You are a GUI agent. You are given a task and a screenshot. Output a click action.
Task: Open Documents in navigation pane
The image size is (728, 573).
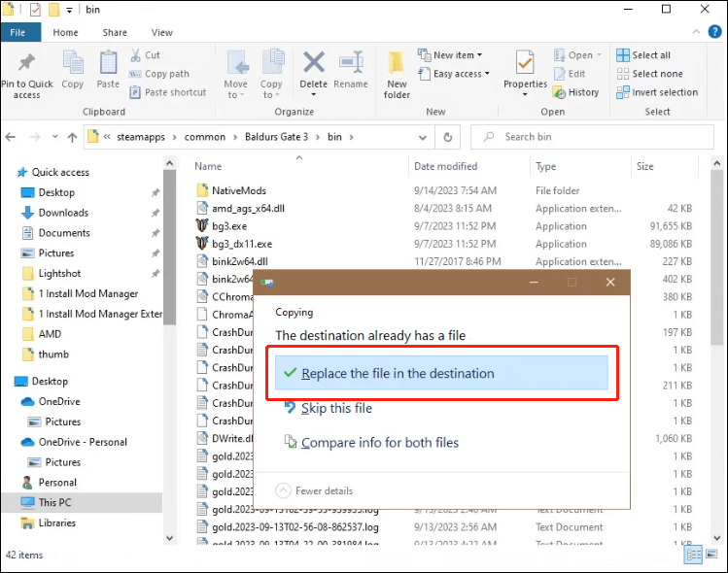pos(64,233)
